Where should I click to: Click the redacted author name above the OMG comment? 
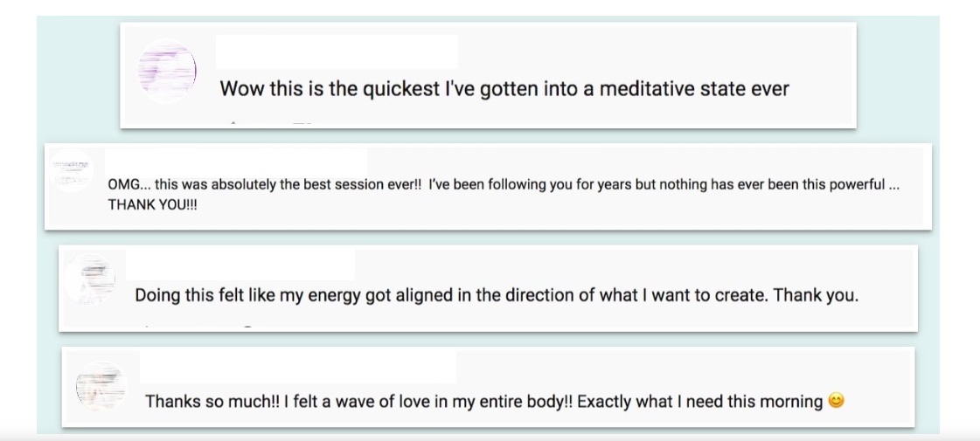(236, 162)
